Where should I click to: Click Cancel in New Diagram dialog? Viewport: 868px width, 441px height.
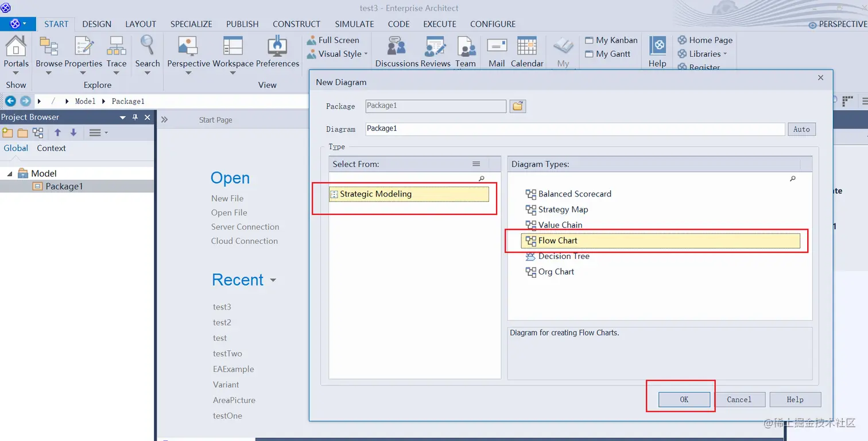[x=739, y=400]
